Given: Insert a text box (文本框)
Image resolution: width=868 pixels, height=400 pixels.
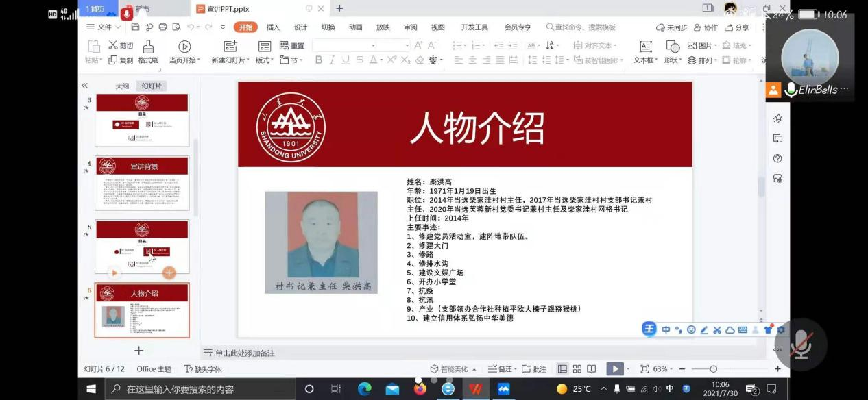Looking at the screenshot, I should [x=645, y=47].
